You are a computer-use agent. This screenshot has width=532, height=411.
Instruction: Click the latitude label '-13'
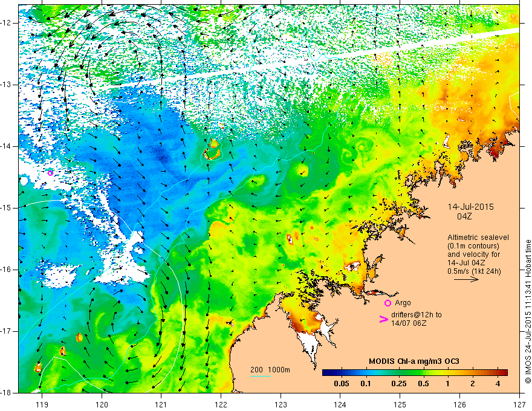(6, 85)
